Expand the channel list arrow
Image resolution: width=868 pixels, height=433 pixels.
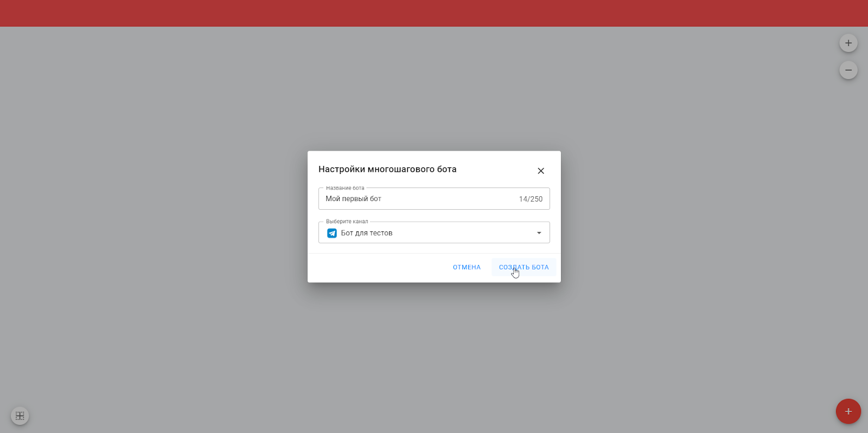coord(539,233)
